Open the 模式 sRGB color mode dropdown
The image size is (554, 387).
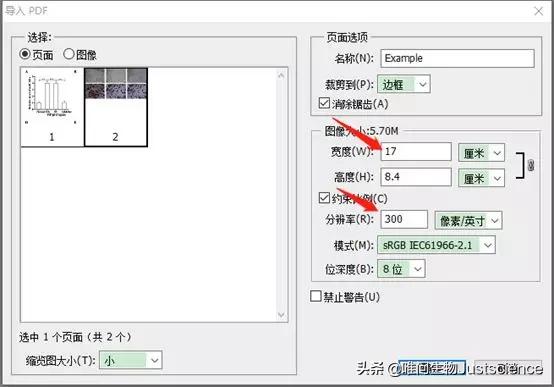(436, 245)
